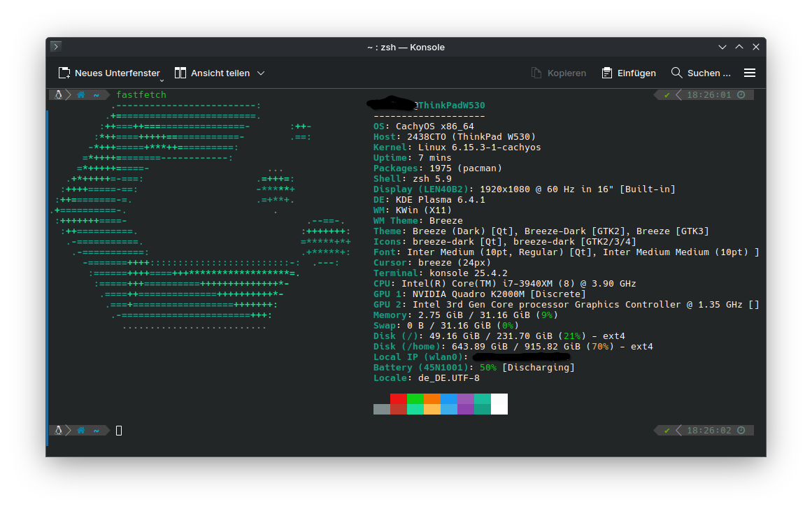Screen dimensions: 812x511
Task: Click the Font: Inter Medium line
Action: pyautogui.click(x=566, y=252)
